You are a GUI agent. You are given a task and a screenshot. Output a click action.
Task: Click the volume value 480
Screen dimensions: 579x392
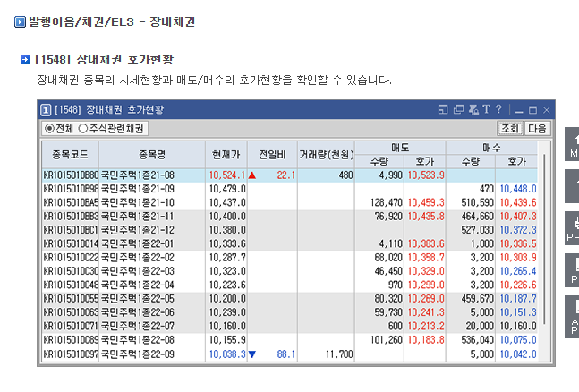346,175
